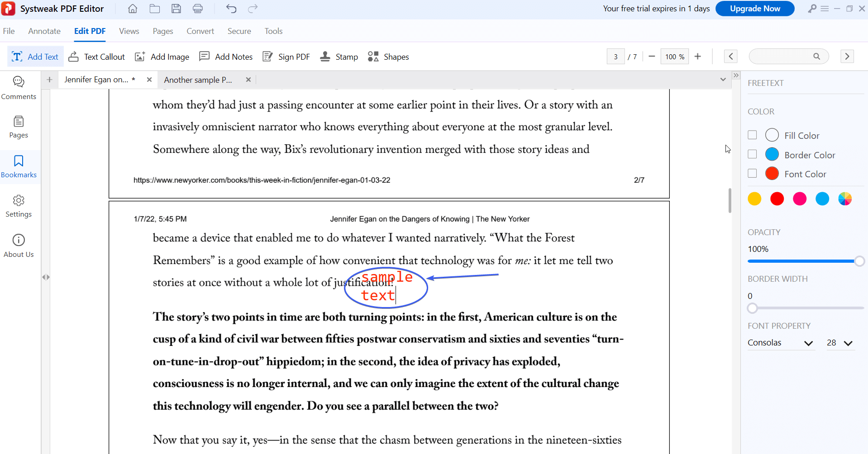This screenshot has height=454, width=868.
Task: Zoom in with the plus button
Action: pos(698,57)
